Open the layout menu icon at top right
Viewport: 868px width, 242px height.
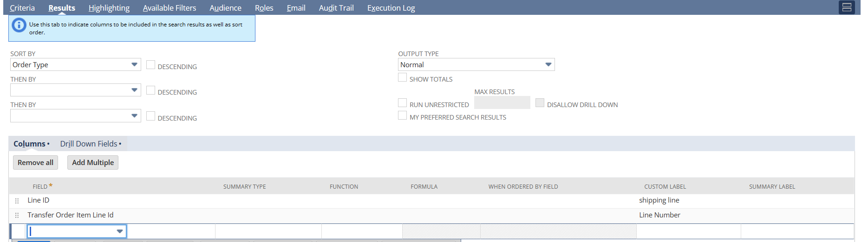click(x=847, y=7)
